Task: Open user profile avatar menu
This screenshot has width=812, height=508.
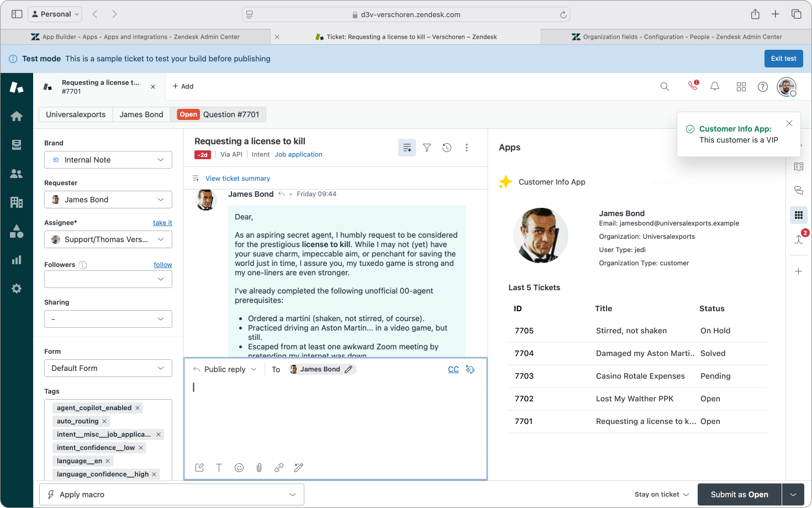Action: (x=787, y=87)
